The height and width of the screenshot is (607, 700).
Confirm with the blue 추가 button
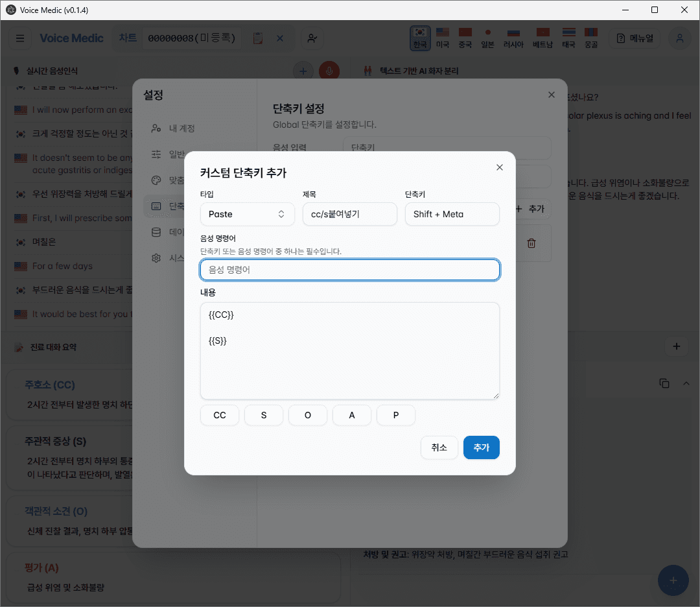[x=482, y=447]
